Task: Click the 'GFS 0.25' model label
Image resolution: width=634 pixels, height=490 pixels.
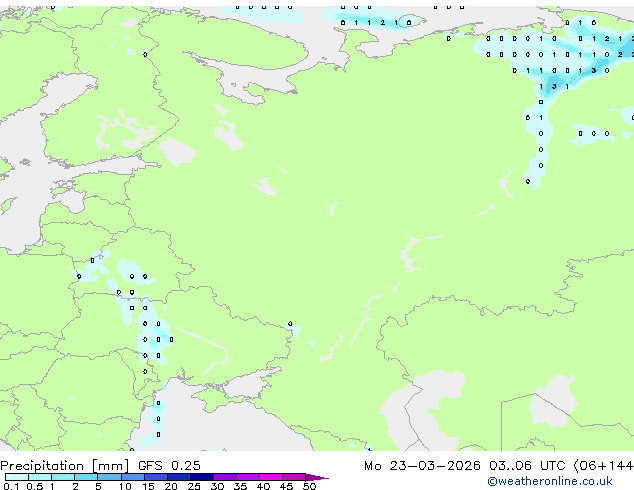Action: (x=169, y=466)
